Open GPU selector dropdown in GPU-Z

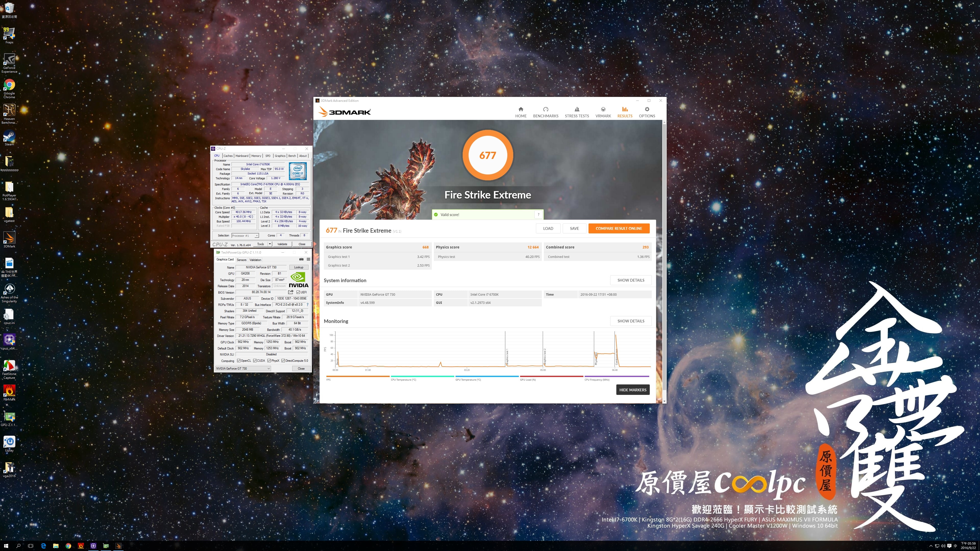[x=243, y=368]
